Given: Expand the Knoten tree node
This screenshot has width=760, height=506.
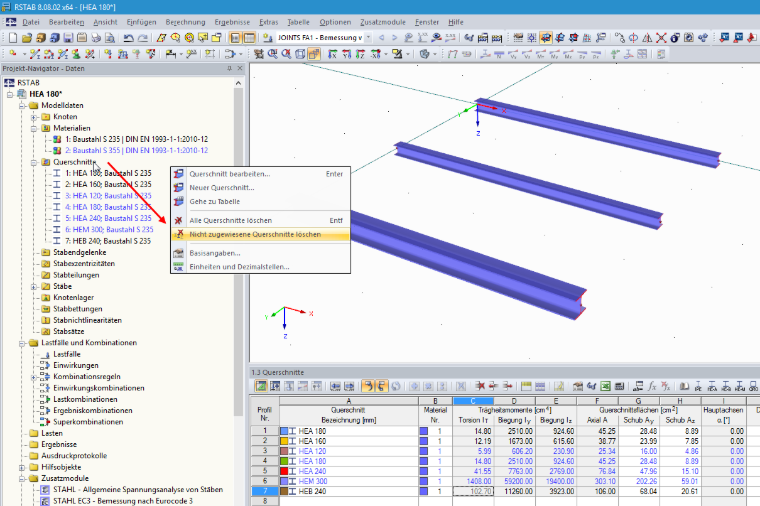Looking at the screenshot, I should (34, 117).
